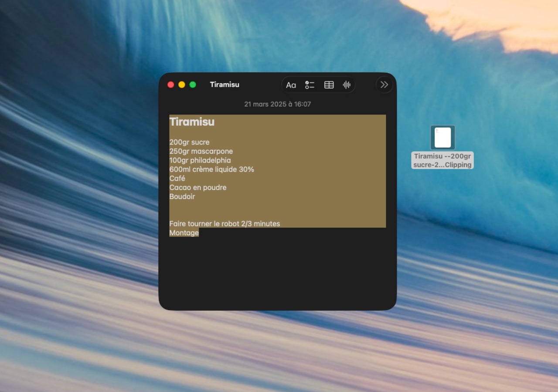Click the Faire tourner le robot line
Image resolution: width=558 pixels, height=392 pixels.
click(x=225, y=223)
